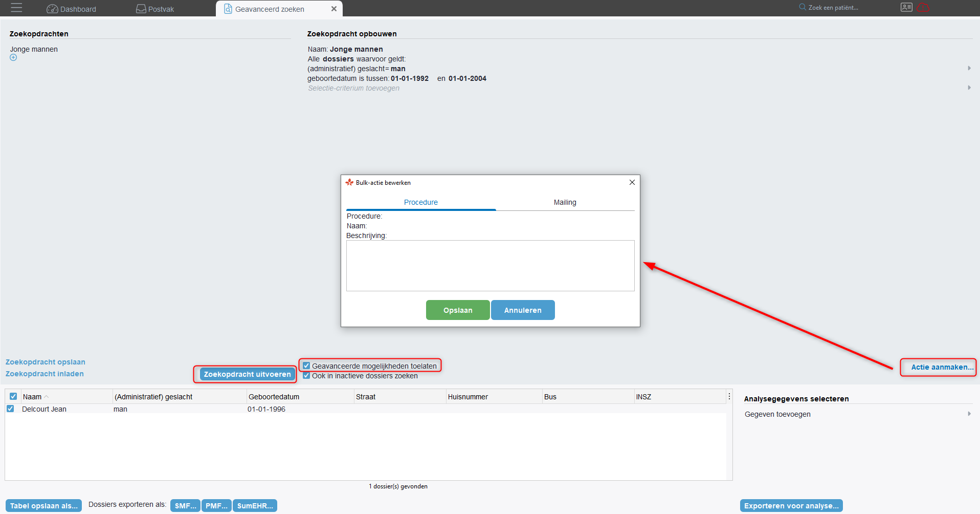This screenshot has height=514, width=980.
Task: Sort by Geboortedatum column header
Action: [x=300, y=396]
